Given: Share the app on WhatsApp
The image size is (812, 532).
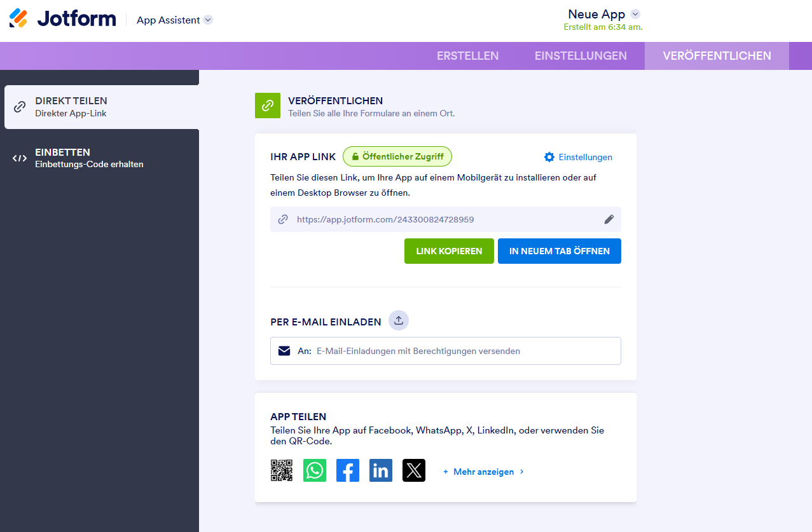Looking at the screenshot, I should (315, 470).
